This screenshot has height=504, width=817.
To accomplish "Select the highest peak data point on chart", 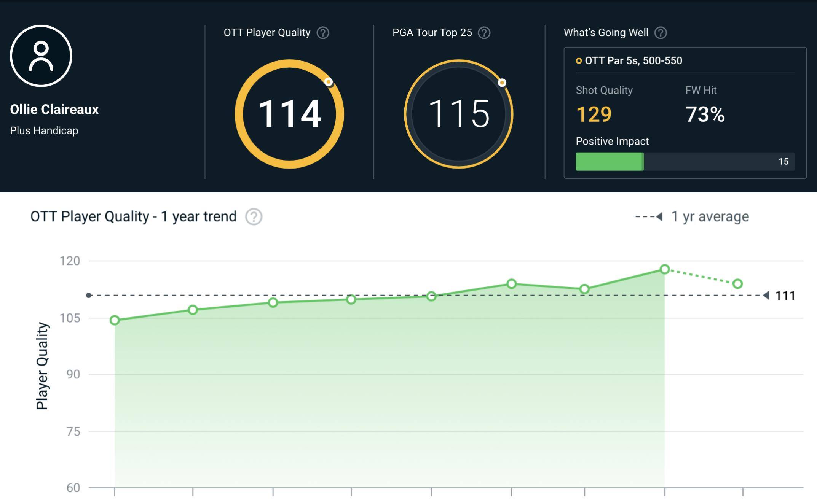I will point(665,269).
